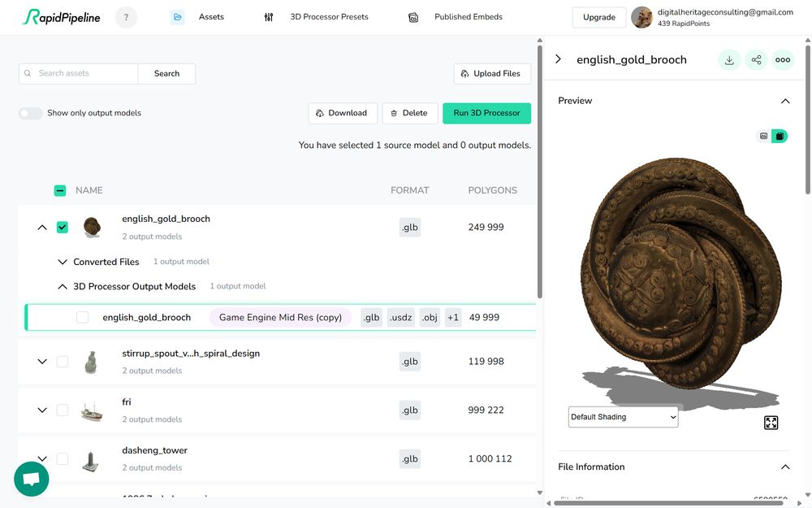
Task: Collapse 3D Processor Output Models section
Action: (63, 286)
